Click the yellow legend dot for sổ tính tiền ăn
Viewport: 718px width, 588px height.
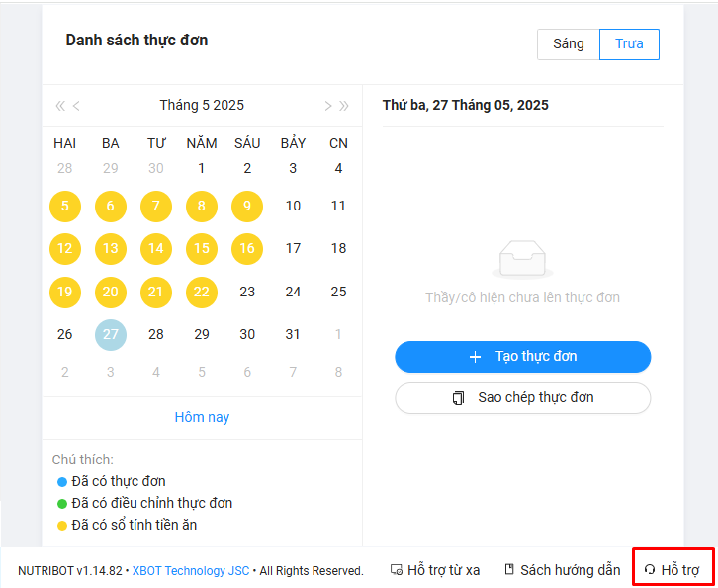(62, 526)
